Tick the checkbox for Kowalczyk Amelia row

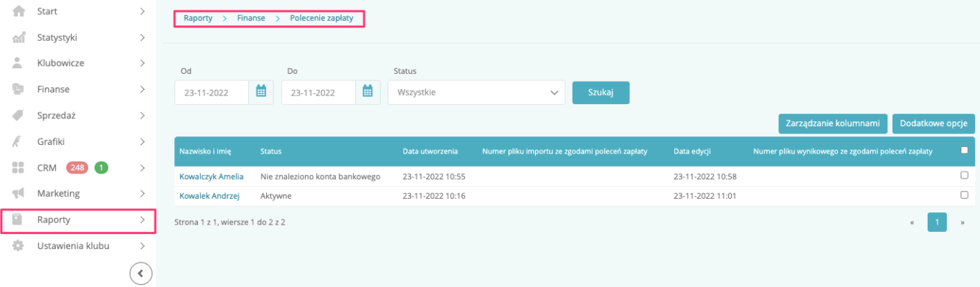964,175
